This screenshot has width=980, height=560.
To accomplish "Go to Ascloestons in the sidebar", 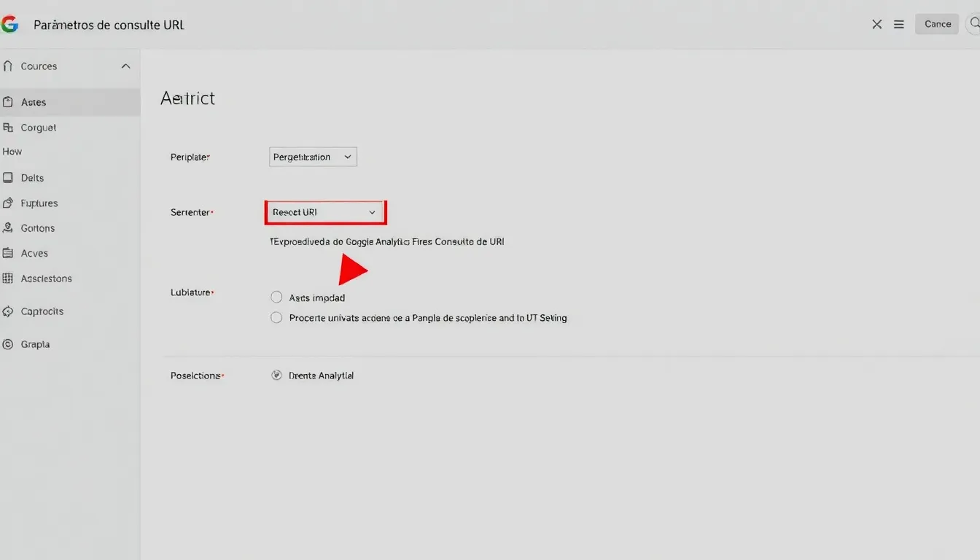I will click(x=47, y=279).
